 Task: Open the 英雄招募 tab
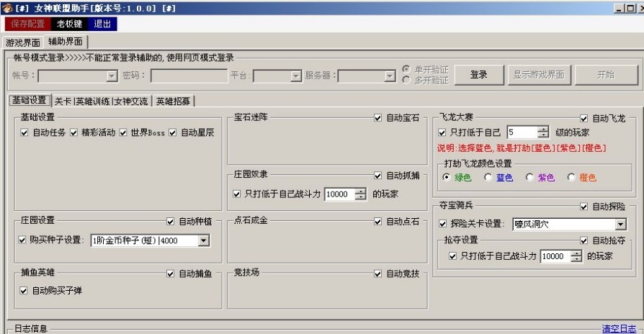click(x=174, y=101)
